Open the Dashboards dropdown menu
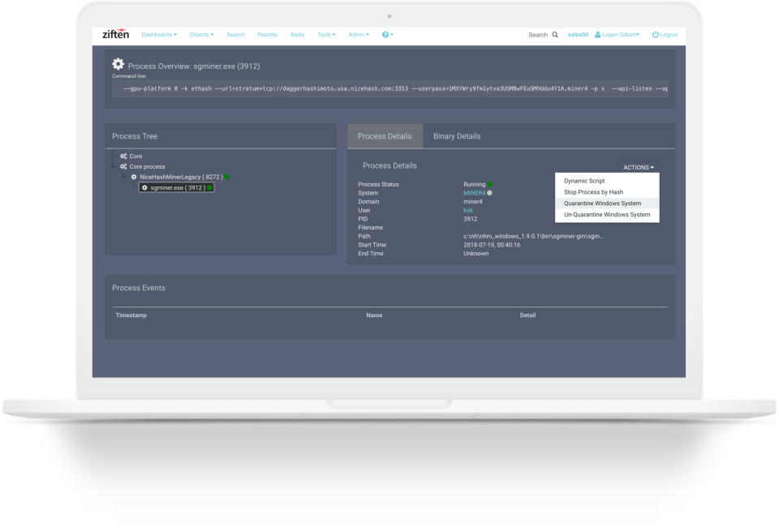The height and width of the screenshot is (532, 779). pyautogui.click(x=158, y=35)
